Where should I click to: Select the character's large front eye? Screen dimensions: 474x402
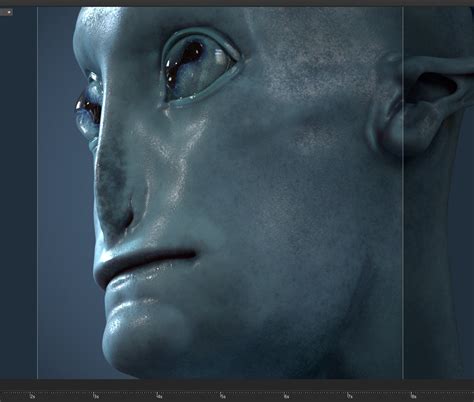(x=199, y=68)
